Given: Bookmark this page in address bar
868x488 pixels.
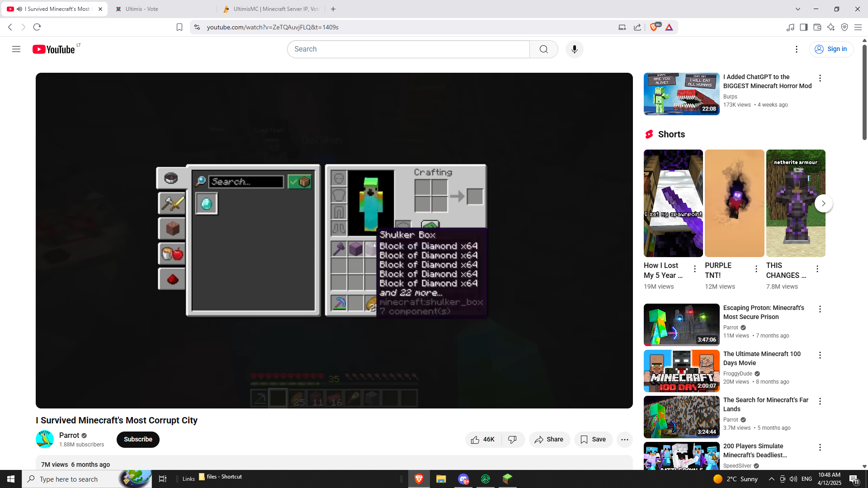Looking at the screenshot, I should click(179, 27).
